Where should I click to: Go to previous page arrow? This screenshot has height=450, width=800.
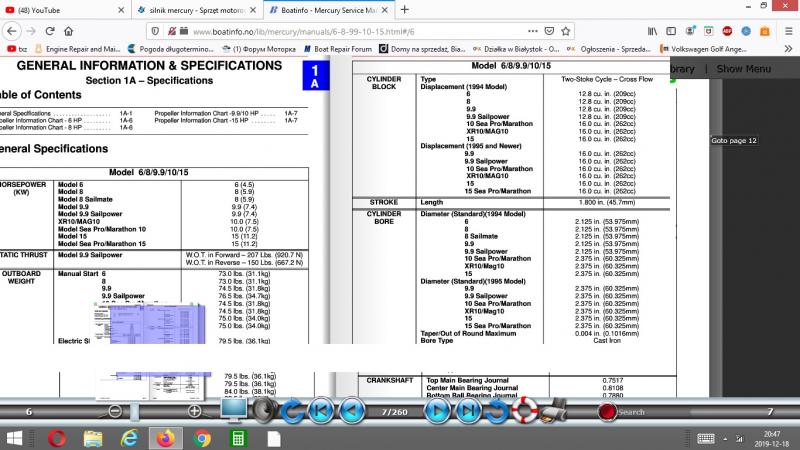pos(349,410)
